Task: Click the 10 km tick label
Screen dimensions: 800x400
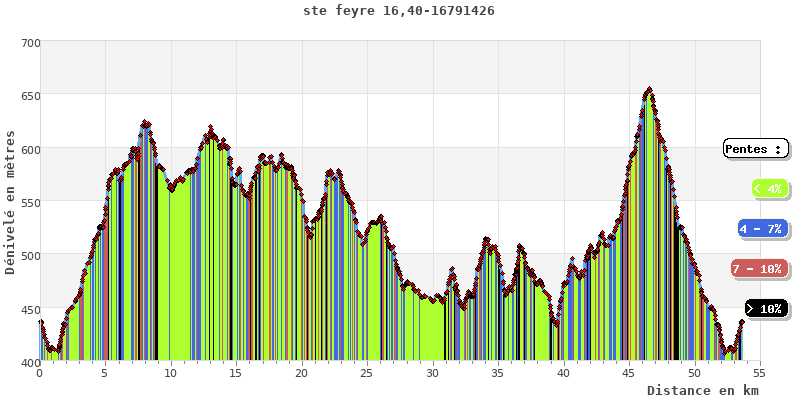Action: (171, 372)
